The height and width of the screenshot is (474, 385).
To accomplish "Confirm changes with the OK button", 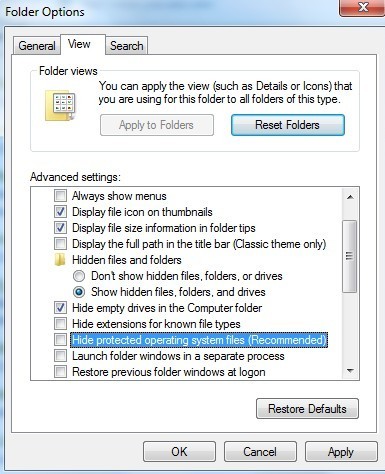I will 179,452.
